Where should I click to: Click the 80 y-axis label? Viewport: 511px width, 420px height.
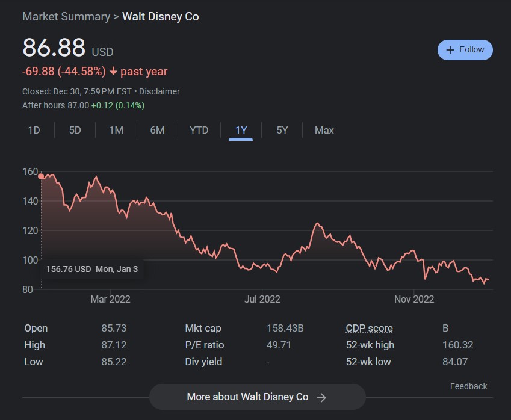coord(27,289)
